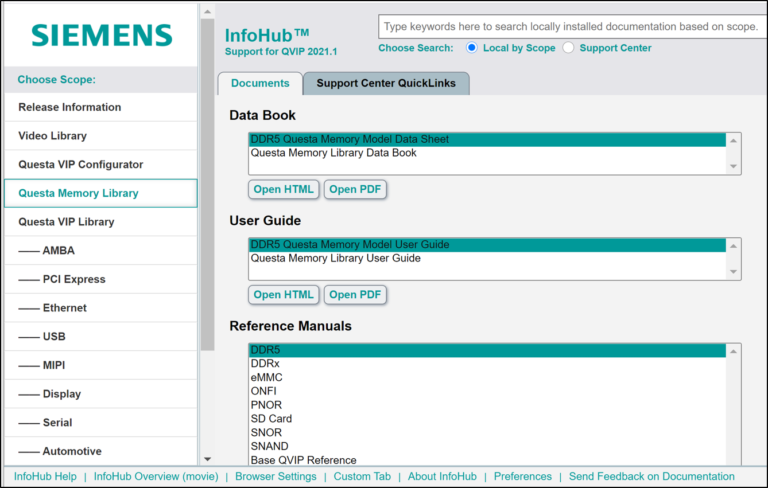Select Local by Scope radio button
Viewport: 768px width, 488px height.
click(472, 48)
